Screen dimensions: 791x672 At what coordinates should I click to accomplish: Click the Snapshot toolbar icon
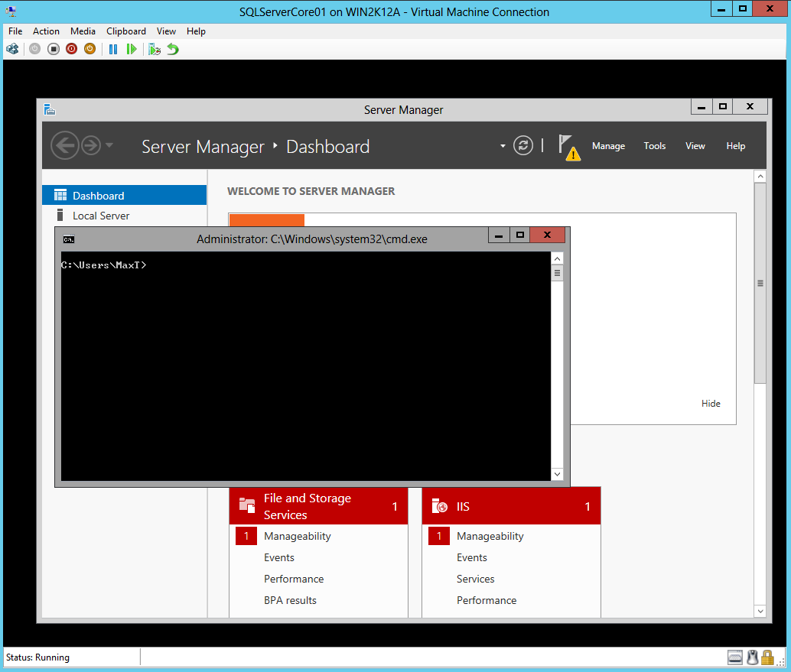click(155, 49)
